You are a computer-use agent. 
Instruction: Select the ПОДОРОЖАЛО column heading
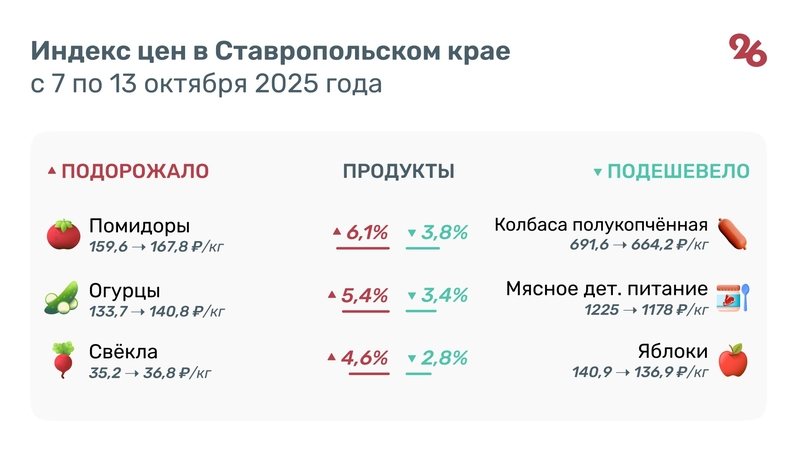(135, 171)
